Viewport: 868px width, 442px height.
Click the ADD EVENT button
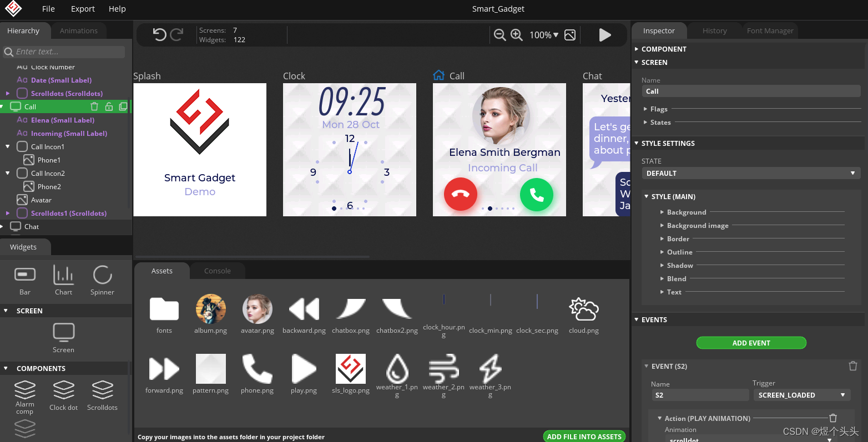tap(751, 343)
